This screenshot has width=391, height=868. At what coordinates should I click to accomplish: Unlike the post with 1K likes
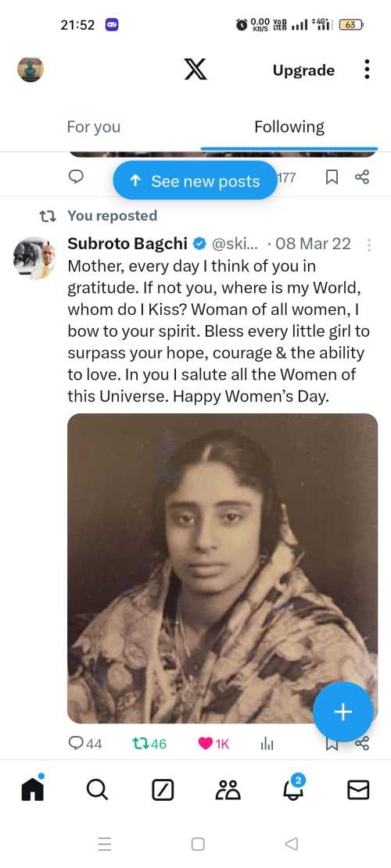tap(213, 744)
